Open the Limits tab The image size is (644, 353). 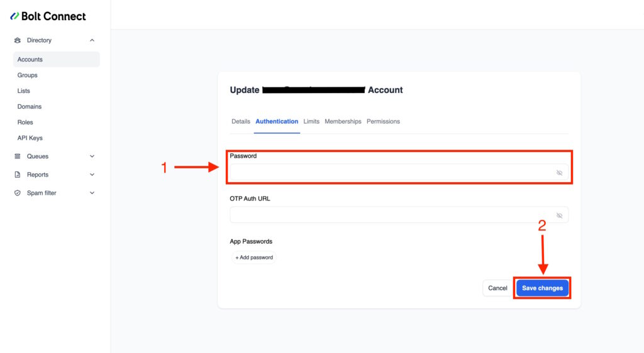click(311, 121)
